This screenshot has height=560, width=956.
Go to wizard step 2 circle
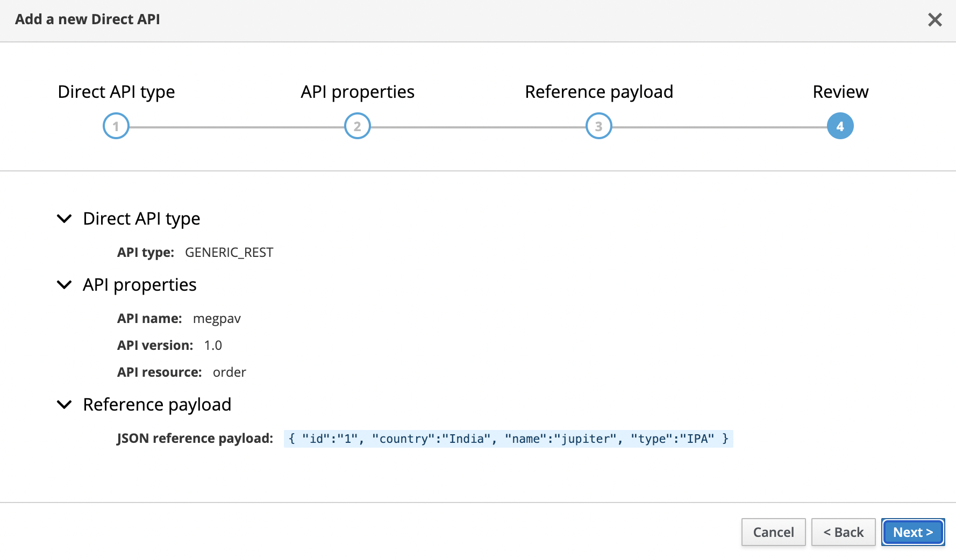[358, 126]
